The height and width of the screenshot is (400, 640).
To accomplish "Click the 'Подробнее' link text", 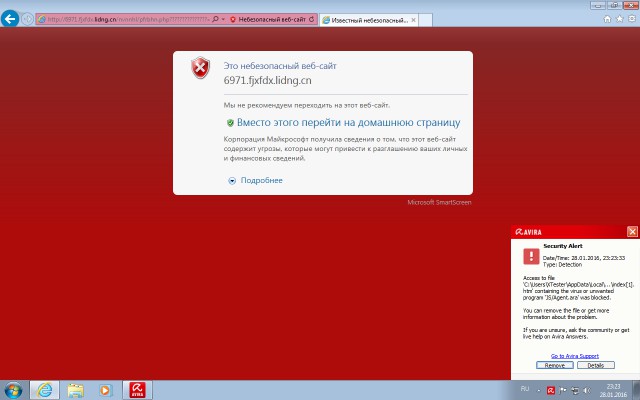I will (x=262, y=180).
